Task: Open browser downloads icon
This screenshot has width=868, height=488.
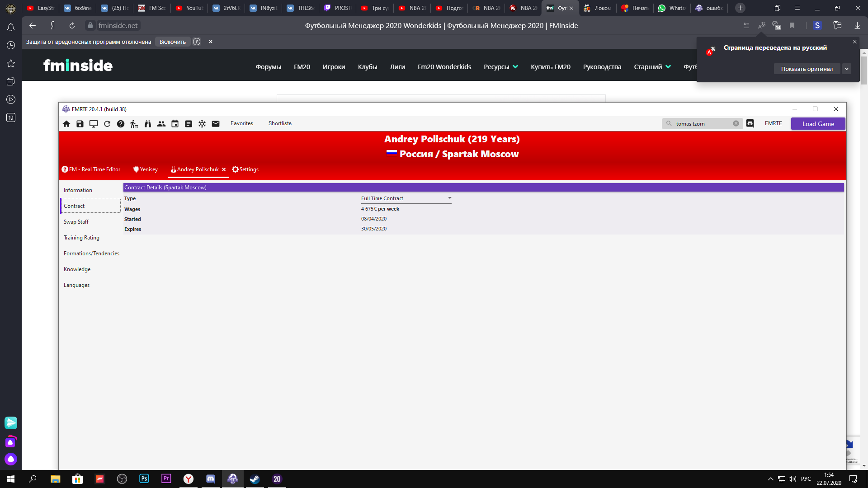Action: [x=857, y=25]
